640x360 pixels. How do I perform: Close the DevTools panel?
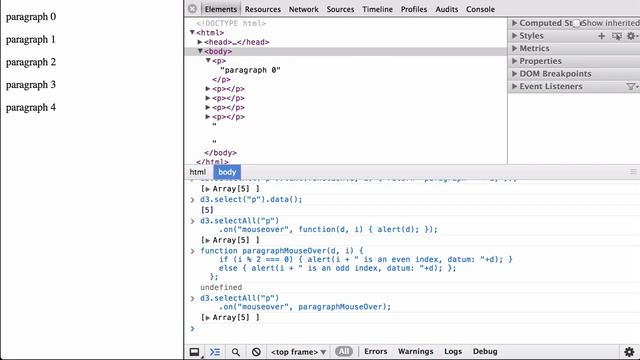[192, 9]
